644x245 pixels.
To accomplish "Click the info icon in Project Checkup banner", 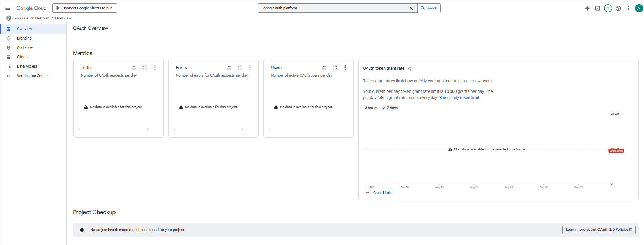I will [82, 230].
